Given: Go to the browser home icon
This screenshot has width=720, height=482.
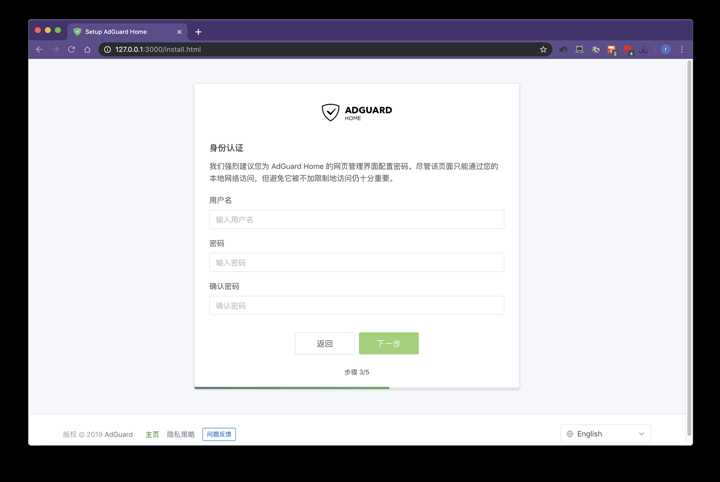Looking at the screenshot, I should click(x=87, y=50).
